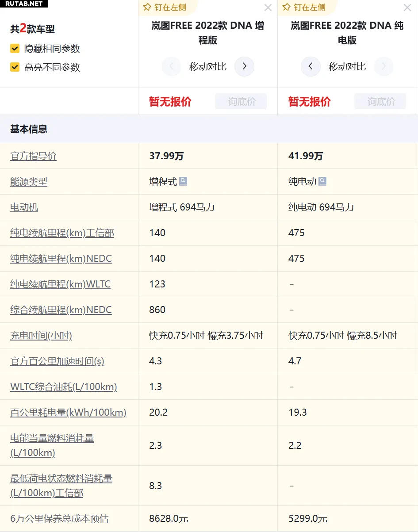418x532 pixels.
Task: Click the 19.3 power consumption value
Action: click(298, 413)
